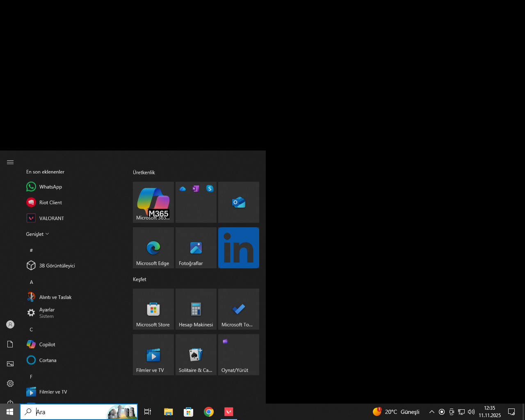
Task: Launch the Hesap Makinesi tile
Action: click(196, 309)
